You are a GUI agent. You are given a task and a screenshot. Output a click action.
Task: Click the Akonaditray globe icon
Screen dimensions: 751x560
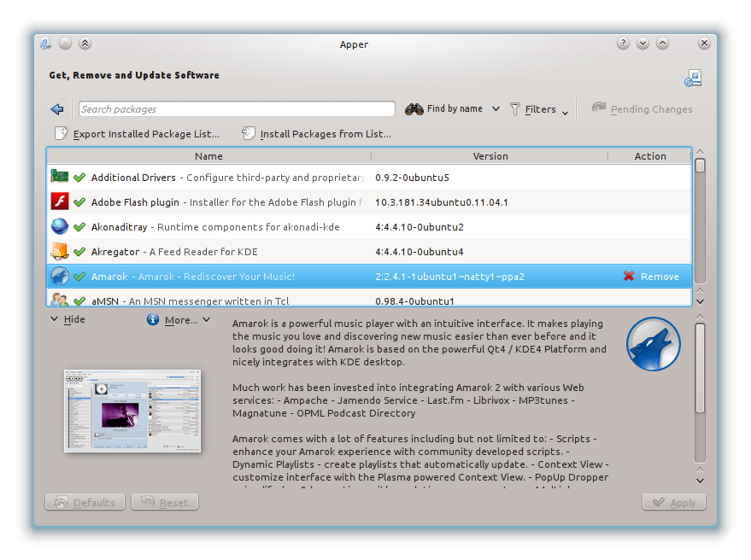click(60, 226)
